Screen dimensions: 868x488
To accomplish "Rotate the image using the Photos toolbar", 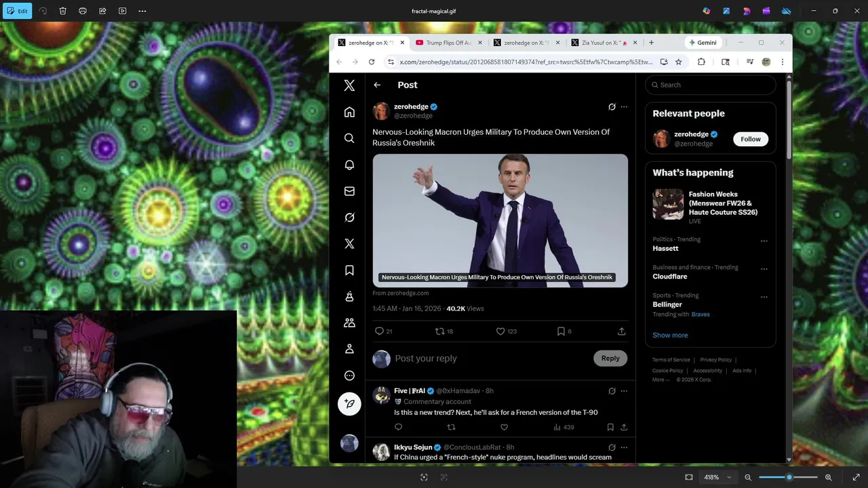I will pos(43,11).
